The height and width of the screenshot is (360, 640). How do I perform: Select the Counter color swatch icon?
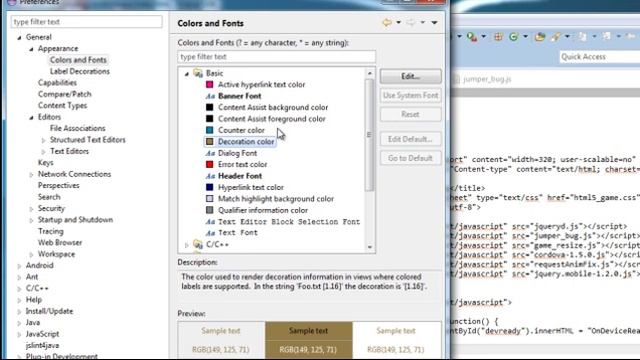(209, 130)
